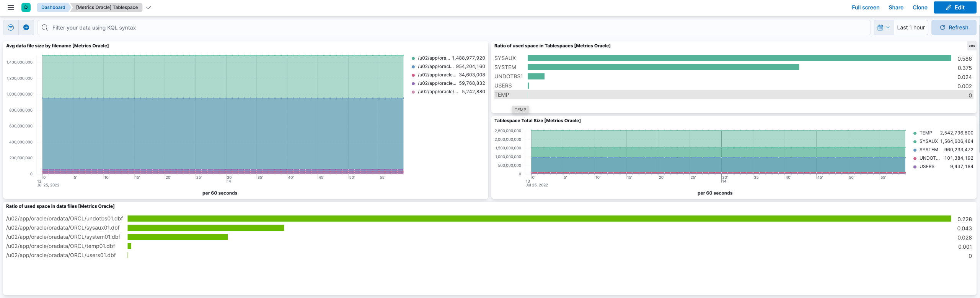This screenshot has width=980, height=298.
Task: Click the temp01.dbf file label
Action: pos(60,246)
